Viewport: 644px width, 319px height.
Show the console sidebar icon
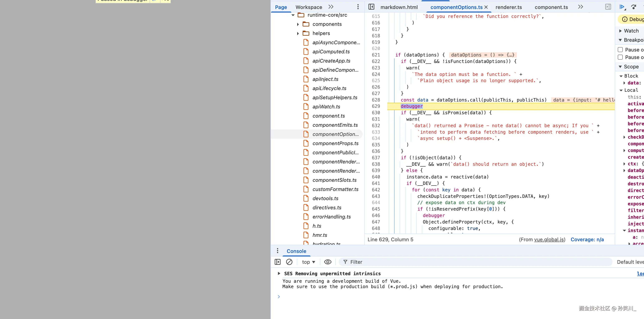pos(277,262)
